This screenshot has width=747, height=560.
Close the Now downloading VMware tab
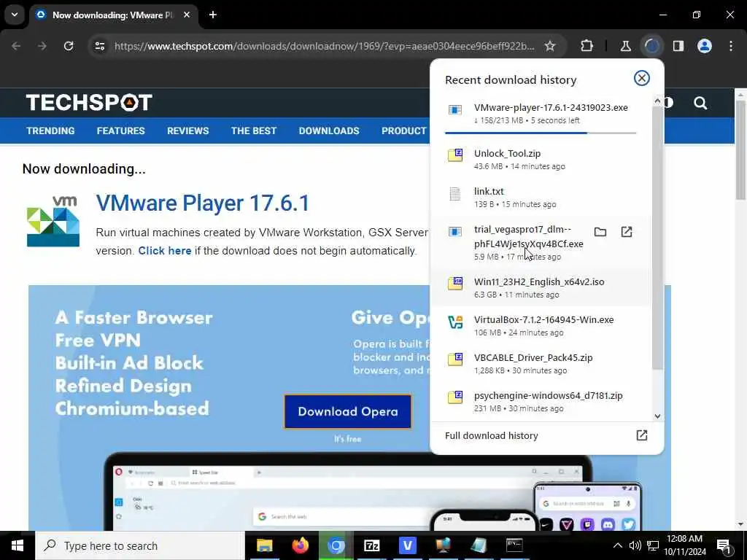(187, 15)
